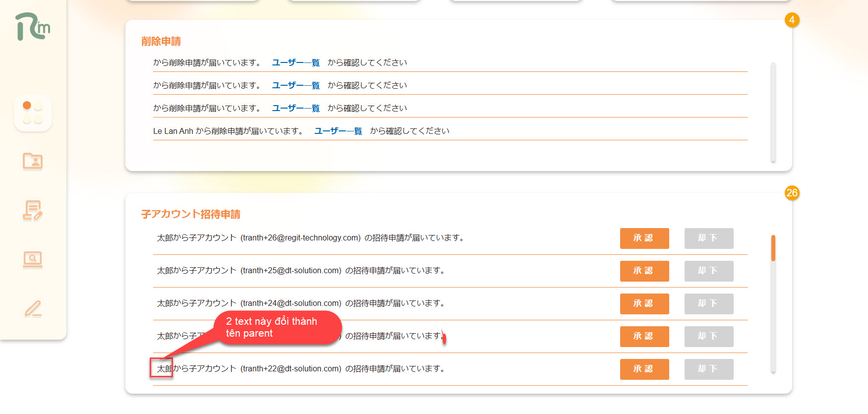Select the document edit sidebar icon

coord(33,210)
